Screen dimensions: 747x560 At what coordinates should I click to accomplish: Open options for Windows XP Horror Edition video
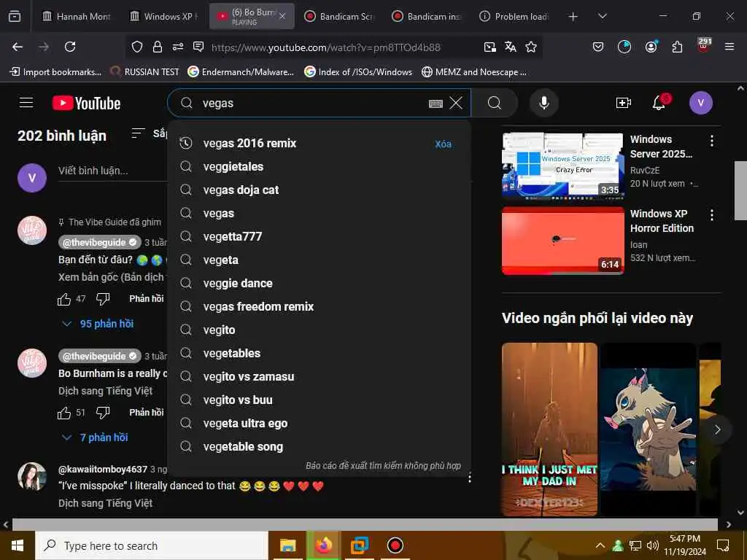coord(712,215)
